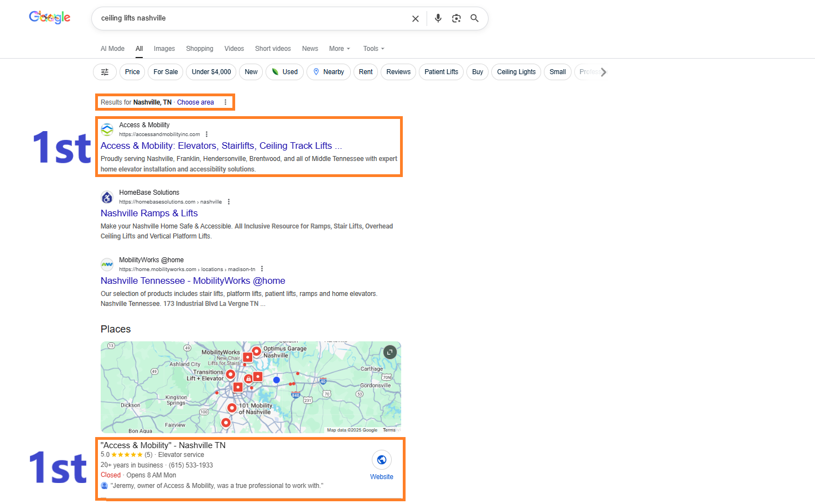The image size is (815, 504).
Task: Open the Tools dropdown
Action: pos(373,49)
